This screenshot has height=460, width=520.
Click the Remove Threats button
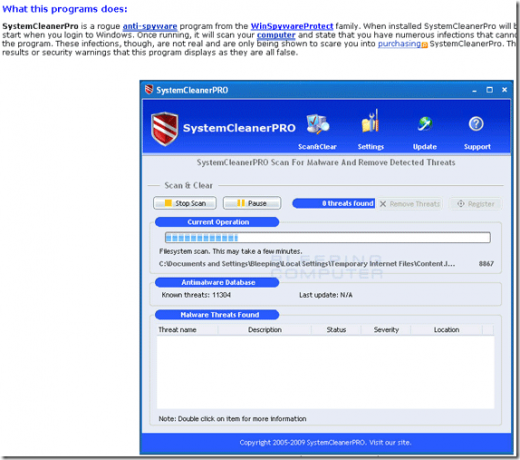pyautogui.click(x=410, y=204)
